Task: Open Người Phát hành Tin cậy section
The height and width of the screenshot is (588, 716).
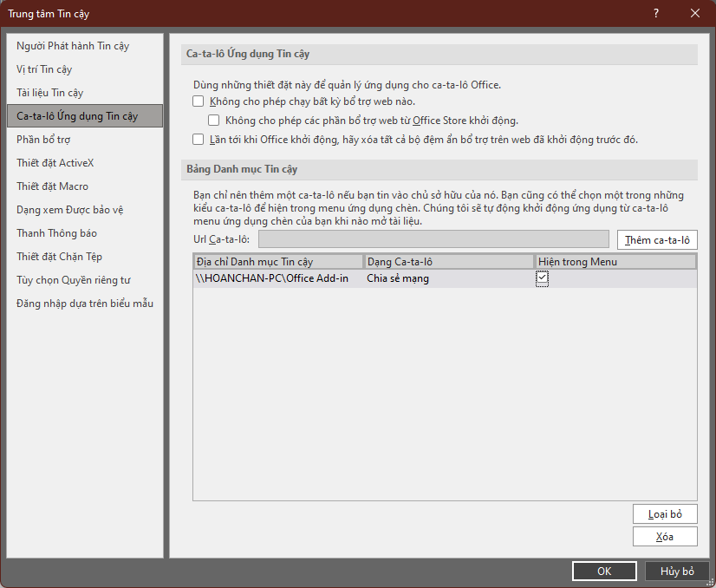Action: click(x=73, y=46)
